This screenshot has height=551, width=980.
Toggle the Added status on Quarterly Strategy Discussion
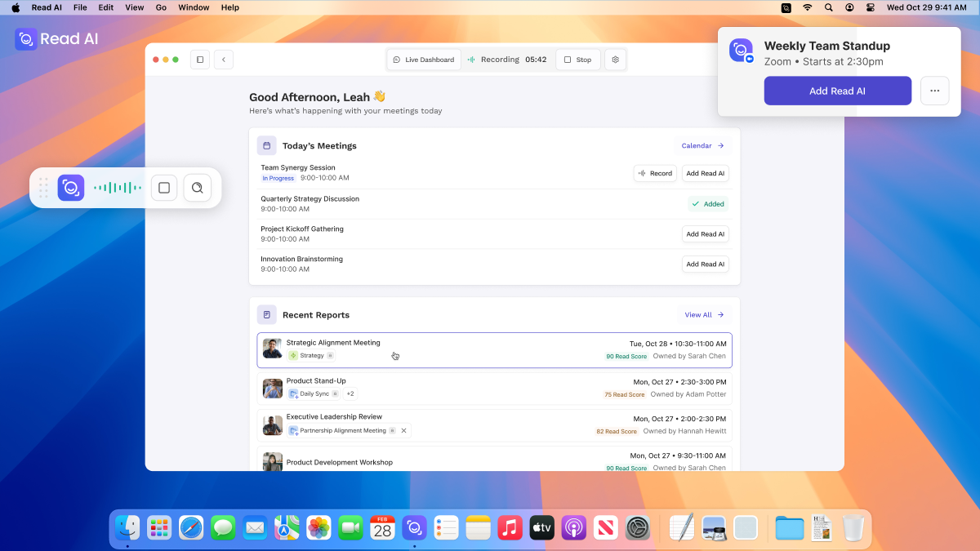pyautogui.click(x=707, y=203)
